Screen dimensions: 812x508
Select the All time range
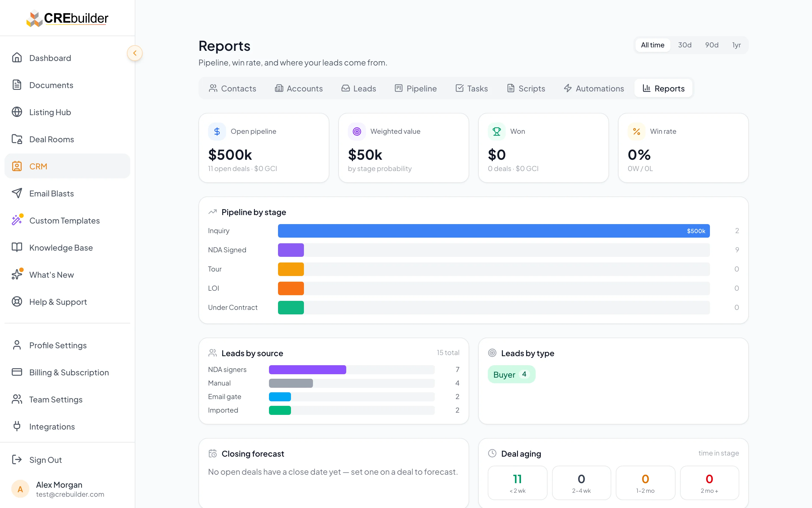(652, 45)
